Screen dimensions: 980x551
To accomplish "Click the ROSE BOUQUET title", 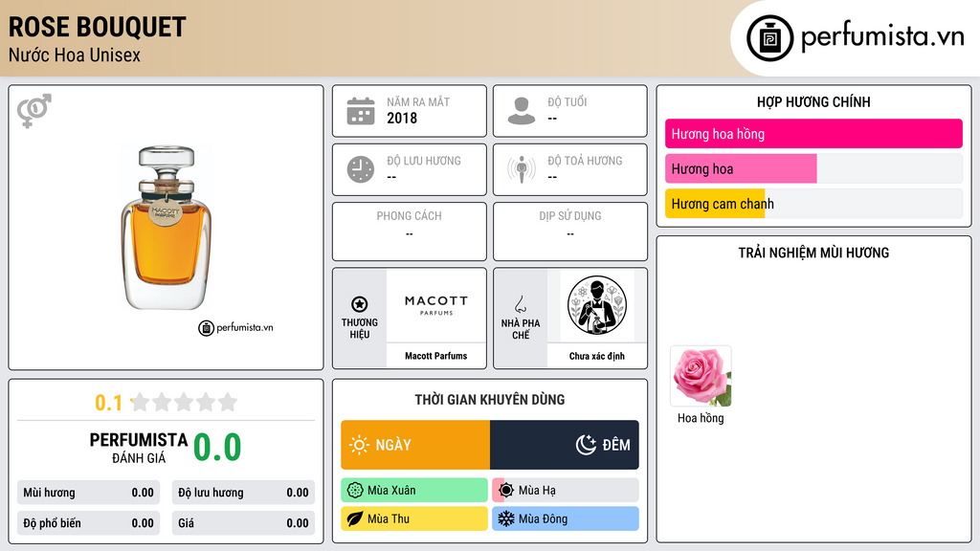I will (x=97, y=28).
